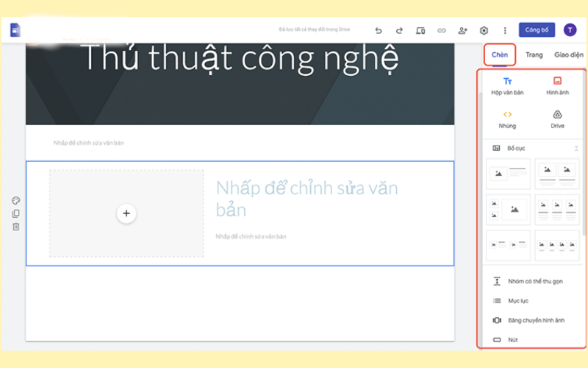Open share with others icon

pyautogui.click(x=462, y=30)
